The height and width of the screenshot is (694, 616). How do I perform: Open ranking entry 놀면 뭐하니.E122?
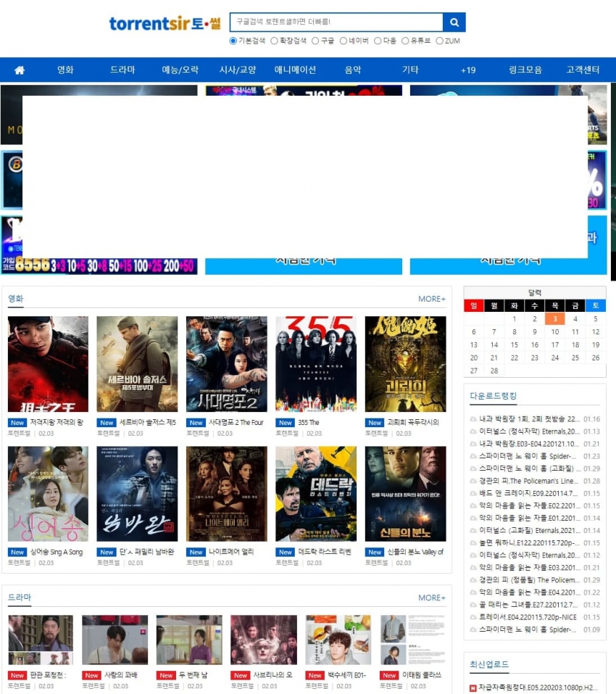[x=530, y=543]
